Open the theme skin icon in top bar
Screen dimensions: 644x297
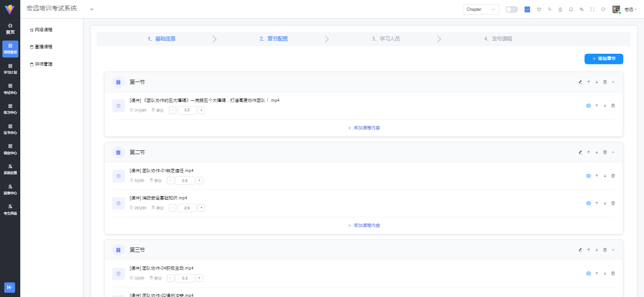click(x=539, y=9)
